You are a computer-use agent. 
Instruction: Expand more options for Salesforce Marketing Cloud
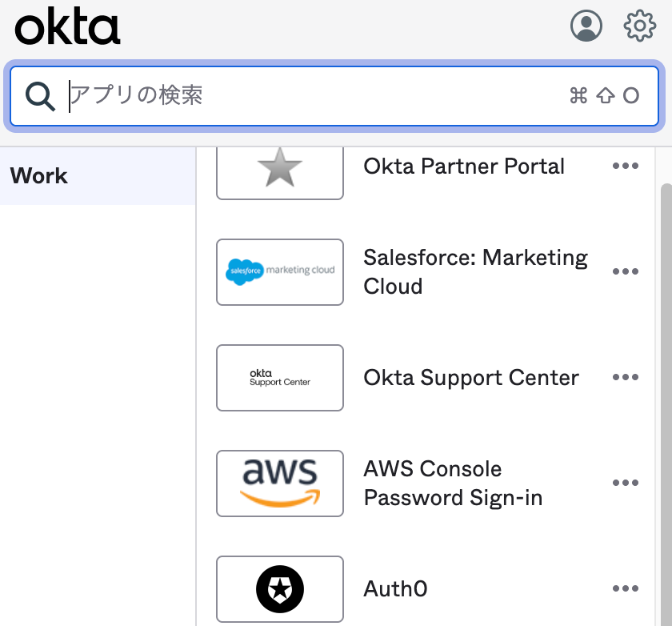625,271
